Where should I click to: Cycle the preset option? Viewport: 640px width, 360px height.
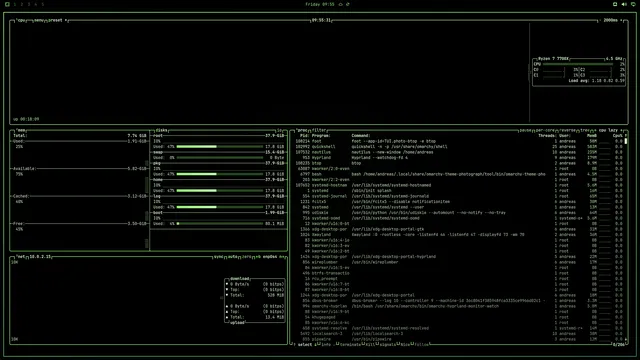tap(57, 20)
